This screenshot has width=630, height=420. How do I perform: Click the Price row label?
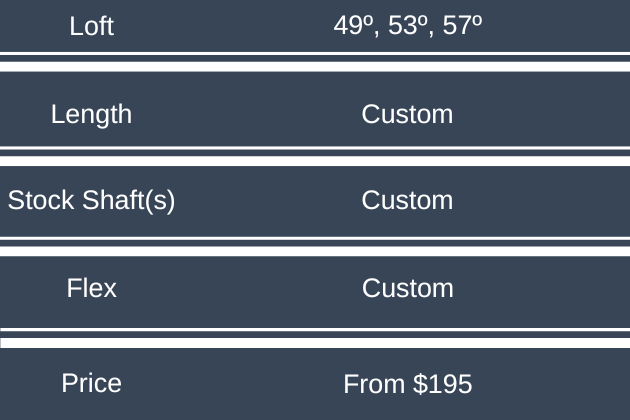click(91, 383)
